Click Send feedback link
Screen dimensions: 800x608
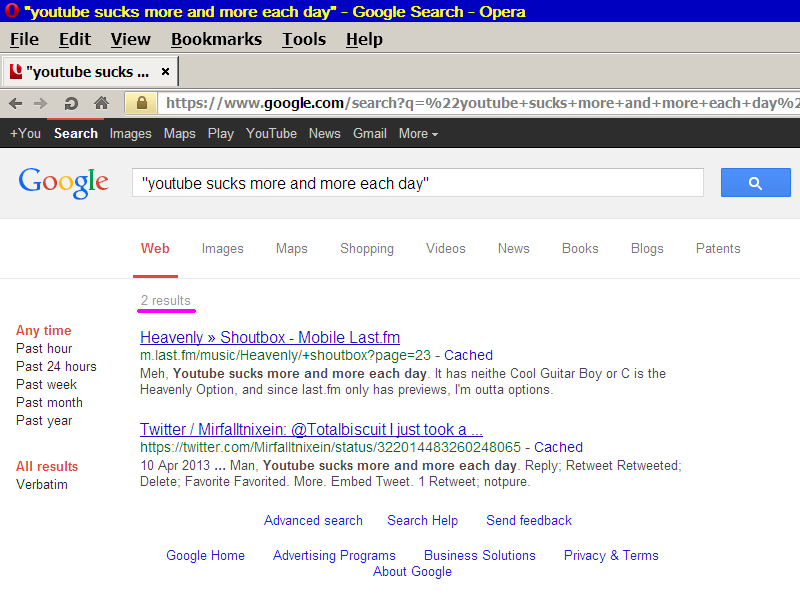(x=529, y=520)
